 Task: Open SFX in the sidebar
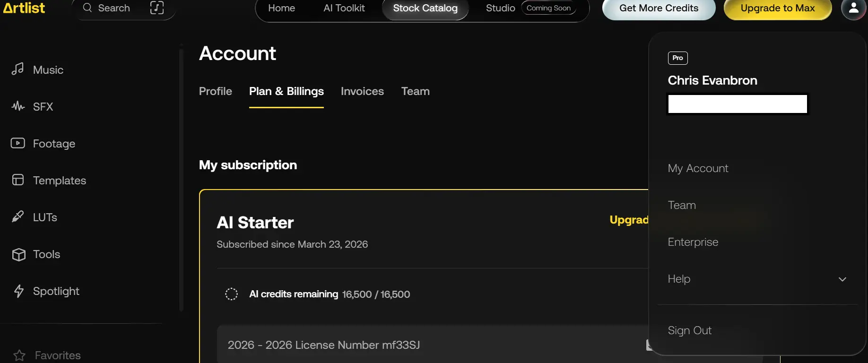pyautogui.click(x=43, y=107)
